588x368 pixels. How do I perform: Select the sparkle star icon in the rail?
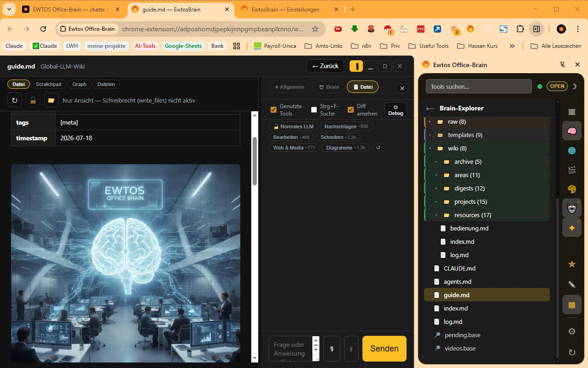tap(572, 228)
